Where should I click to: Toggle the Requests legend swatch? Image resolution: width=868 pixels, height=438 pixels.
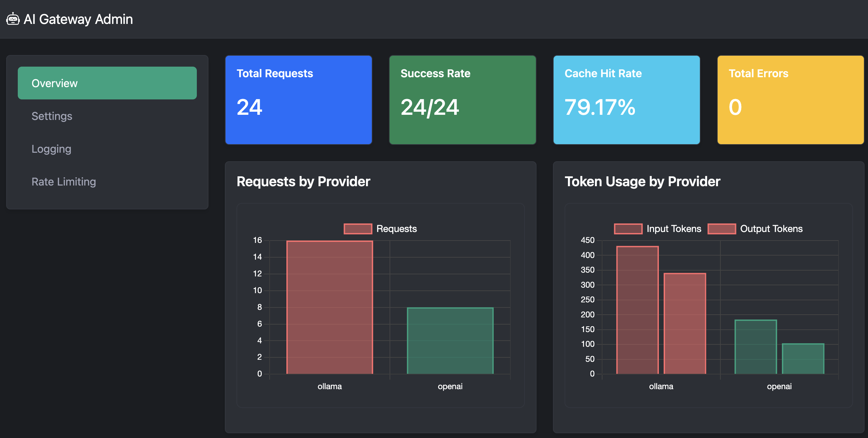[x=358, y=229]
